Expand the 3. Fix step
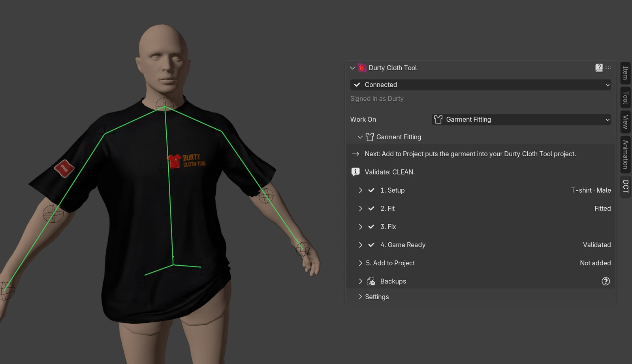This screenshot has width=632, height=364. coord(360,227)
